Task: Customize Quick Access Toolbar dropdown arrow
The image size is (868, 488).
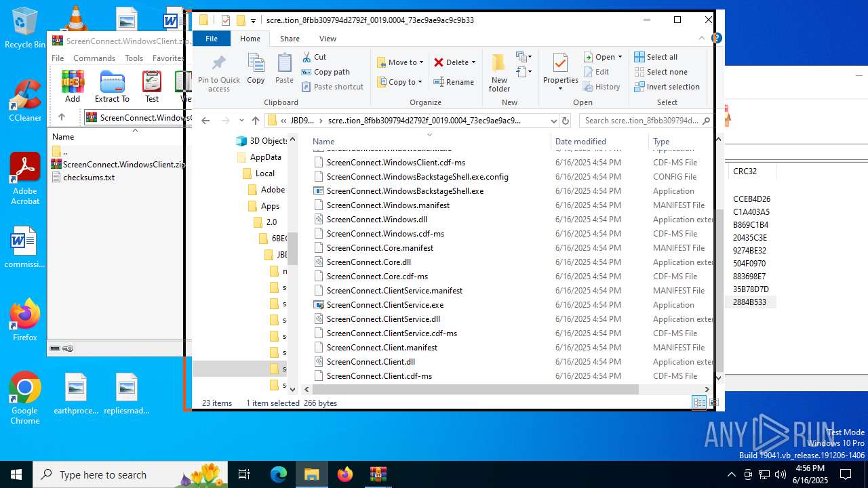Action: tap(254, 21)
